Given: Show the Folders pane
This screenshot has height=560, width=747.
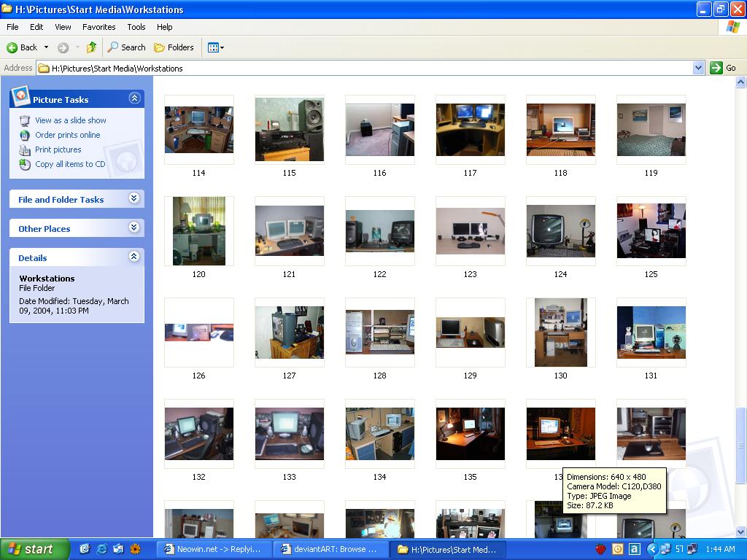Looking at the screenshot, I should 174,47.
